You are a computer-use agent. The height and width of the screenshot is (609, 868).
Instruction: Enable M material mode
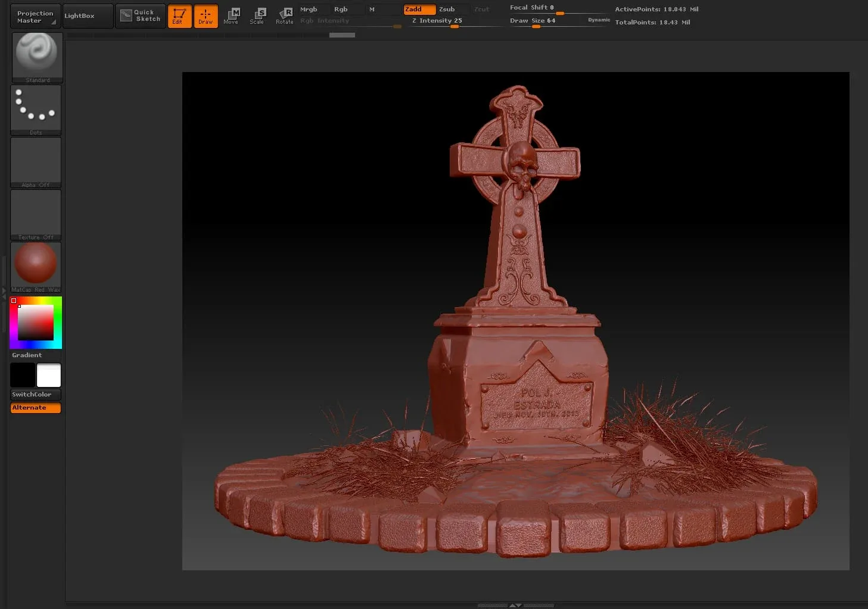(383, 9)
